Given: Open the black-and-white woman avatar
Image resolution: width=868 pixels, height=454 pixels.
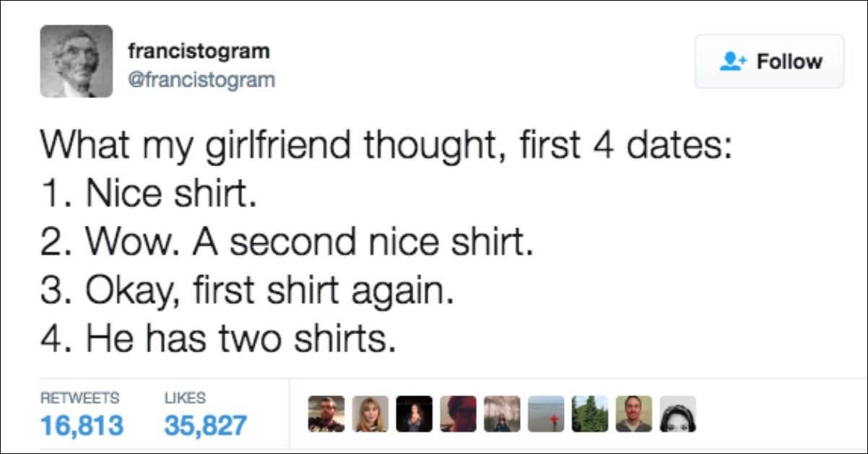Looking at the screenshot, I should pos(677,414).
